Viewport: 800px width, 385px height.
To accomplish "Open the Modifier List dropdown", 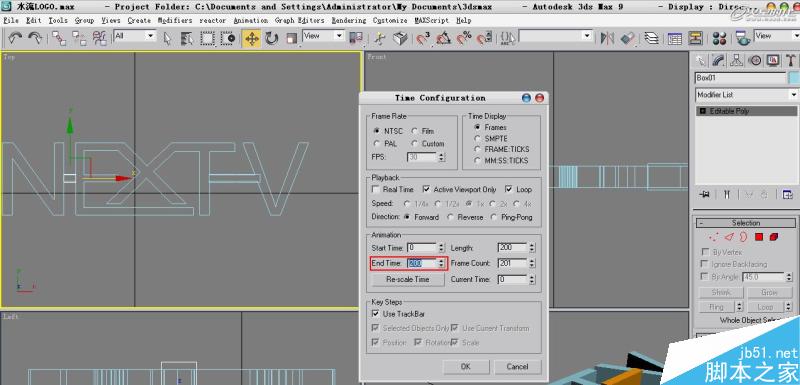I will (x=746, y=94).
